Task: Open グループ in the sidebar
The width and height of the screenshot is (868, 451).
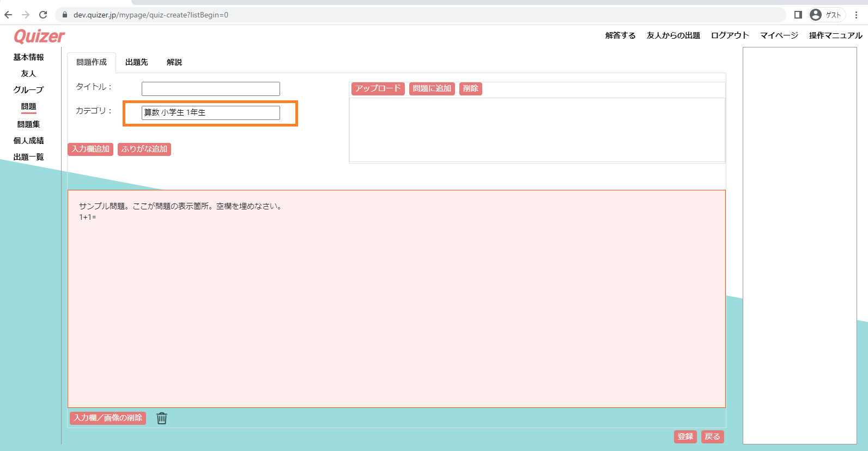Action: coord(29,90)
